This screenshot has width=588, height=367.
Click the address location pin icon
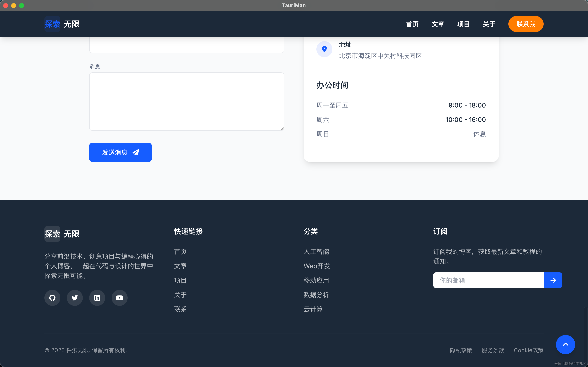point(324,49)
